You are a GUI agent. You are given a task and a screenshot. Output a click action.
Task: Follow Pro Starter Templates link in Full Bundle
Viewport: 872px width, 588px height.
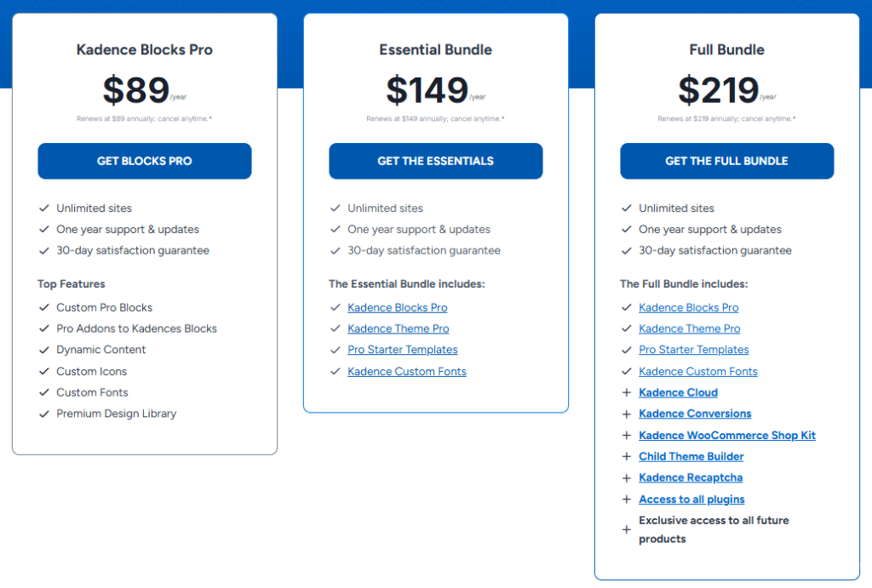pos(693,350)
